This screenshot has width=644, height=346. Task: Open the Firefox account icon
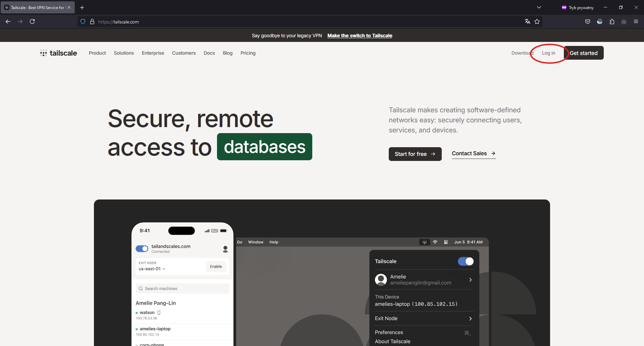click(x=600, y=21)
